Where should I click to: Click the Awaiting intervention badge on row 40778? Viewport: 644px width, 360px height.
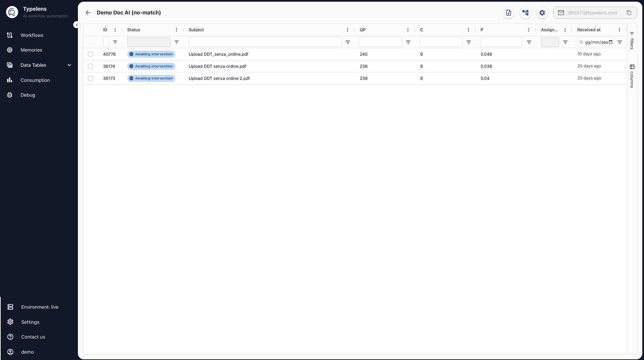[x=151, y=54]
